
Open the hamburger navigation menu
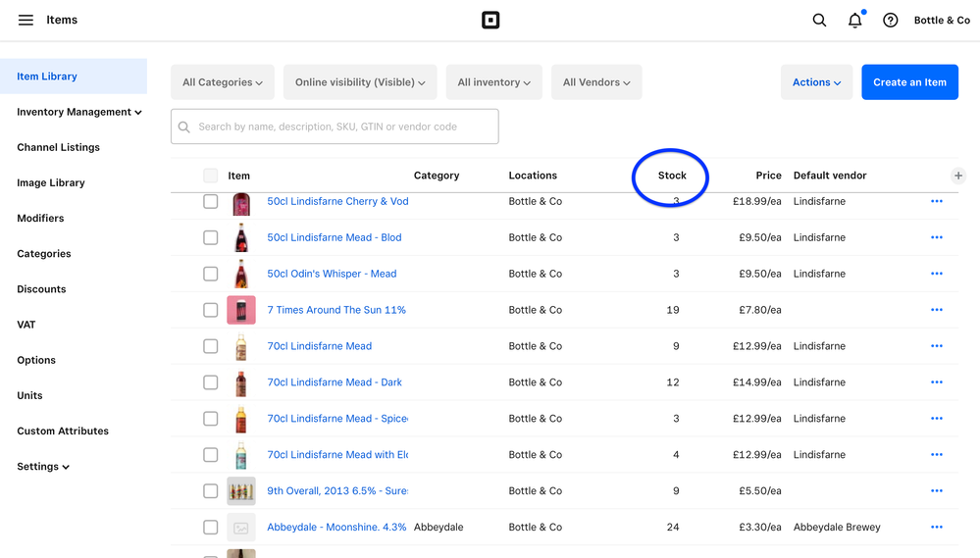(x=26, y=20)
